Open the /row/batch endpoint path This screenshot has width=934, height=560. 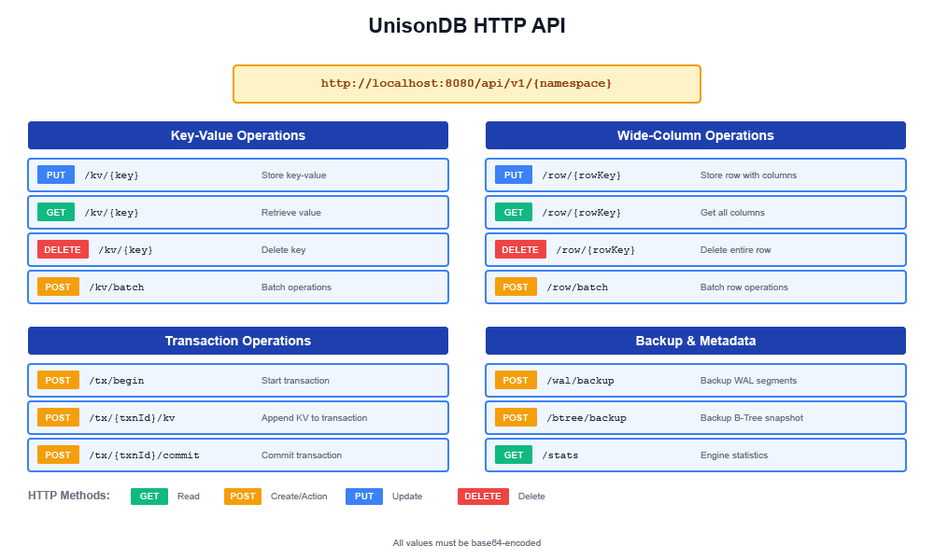tap(576, 287)
